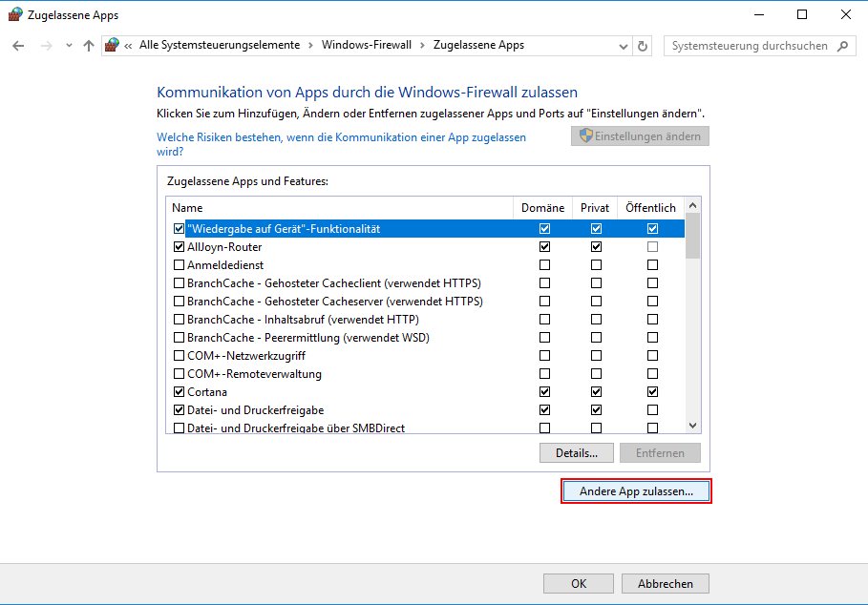868x605 pixels.
Task: Go forward using the forward arrow
Action: 47,46
